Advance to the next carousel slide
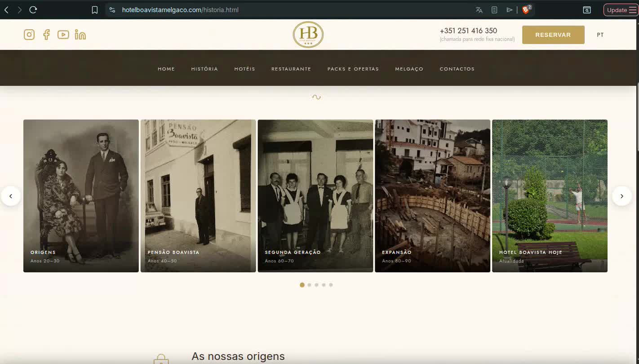This screenshot has width=639, height=364. coord(622,196)
